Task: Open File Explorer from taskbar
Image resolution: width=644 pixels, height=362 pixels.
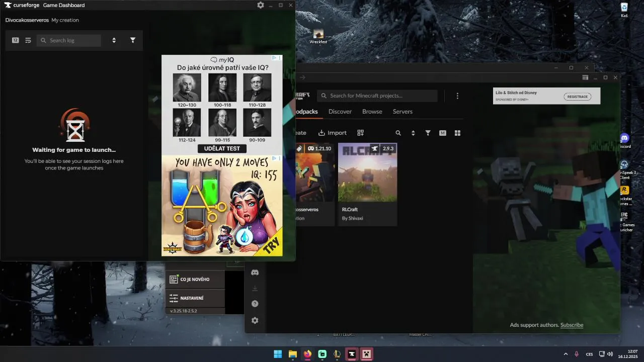Action: tap(293, 354)
